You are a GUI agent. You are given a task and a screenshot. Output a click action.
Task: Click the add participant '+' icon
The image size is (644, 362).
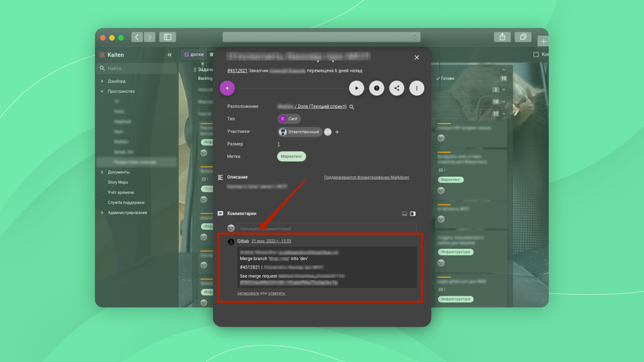click(x=337, y=132)
